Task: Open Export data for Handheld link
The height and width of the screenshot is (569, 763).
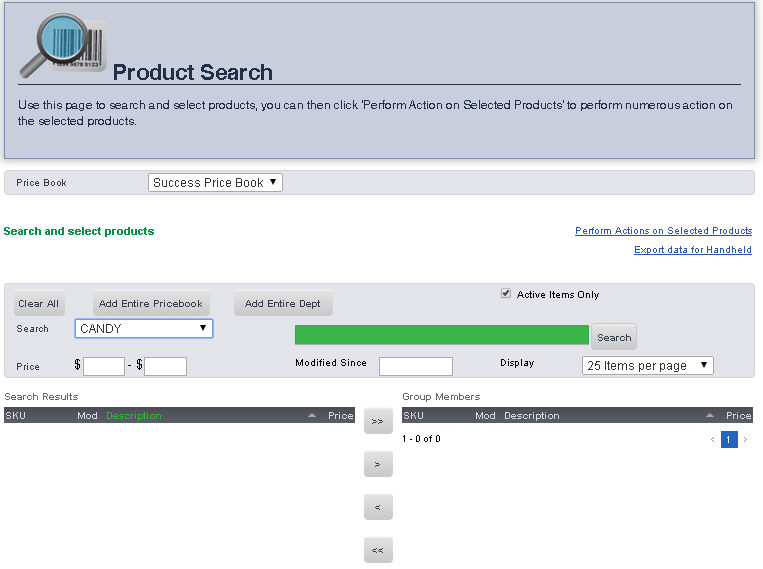Action: tap(692, 250)
